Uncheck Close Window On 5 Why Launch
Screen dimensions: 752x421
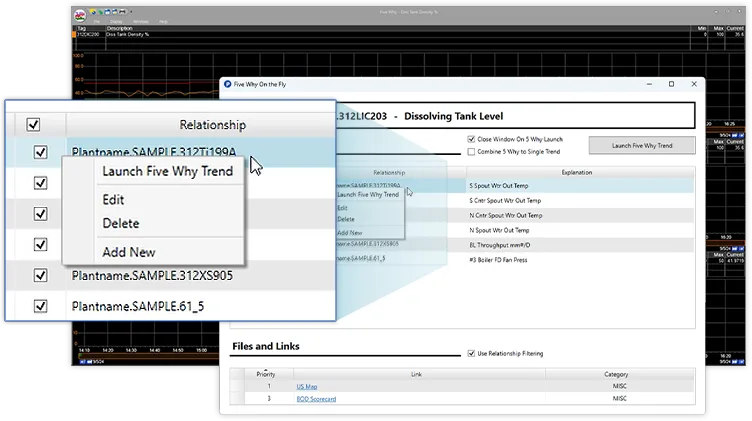pos(471,139)
